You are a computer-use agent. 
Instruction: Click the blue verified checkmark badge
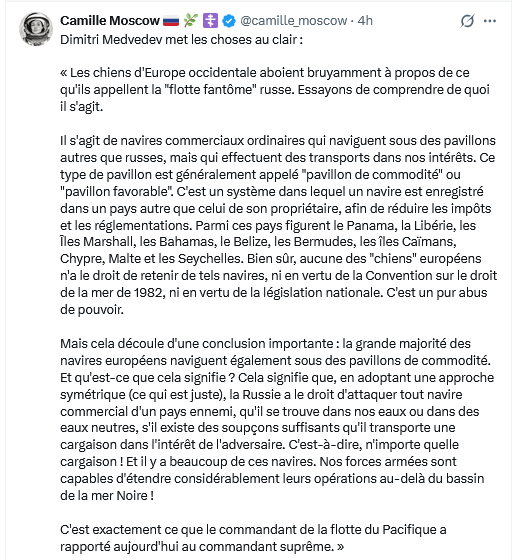pos(229,21)
